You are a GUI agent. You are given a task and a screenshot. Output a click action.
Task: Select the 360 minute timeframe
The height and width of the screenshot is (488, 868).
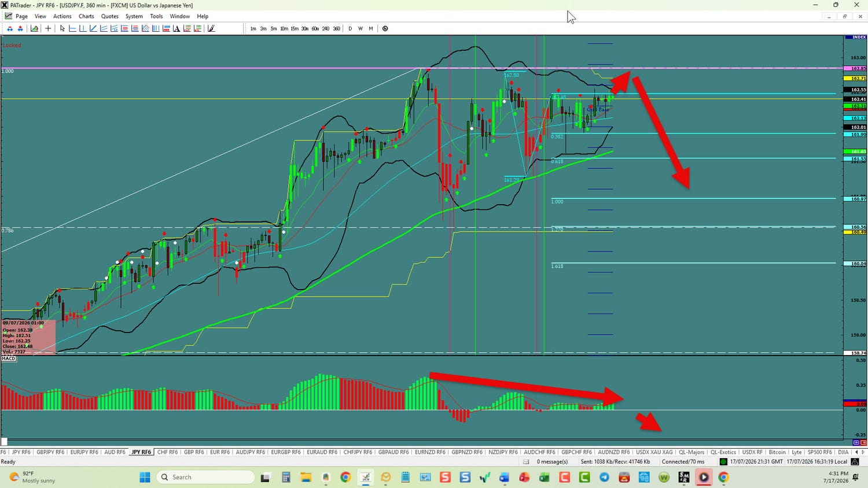(x=336, y=28)
